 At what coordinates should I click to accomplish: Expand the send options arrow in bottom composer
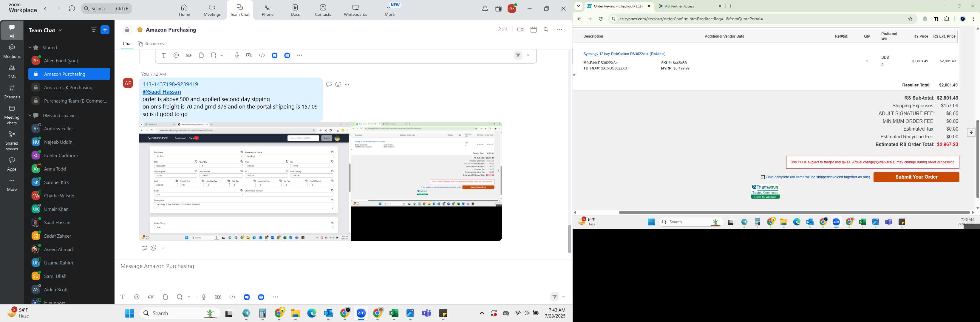tap(563, 297)
